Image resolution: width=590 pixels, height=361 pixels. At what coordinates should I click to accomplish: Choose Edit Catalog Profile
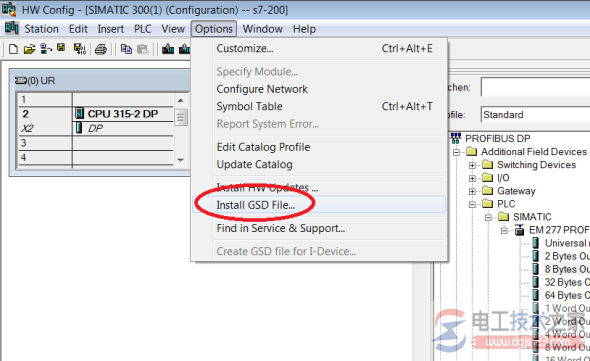[319, 147]
